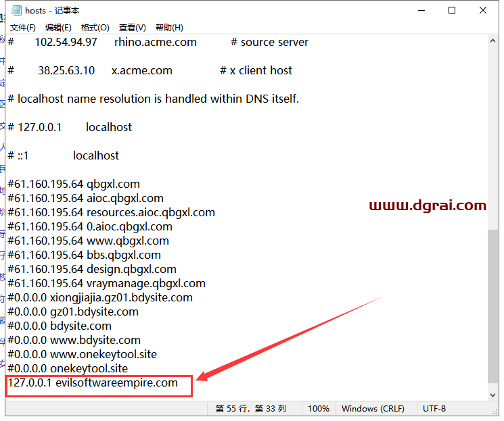Screen dimensions: 504x421
Task: Click the 'localhost name resolution' comment line
Action: pyautogui.click(x=154, y=99)
